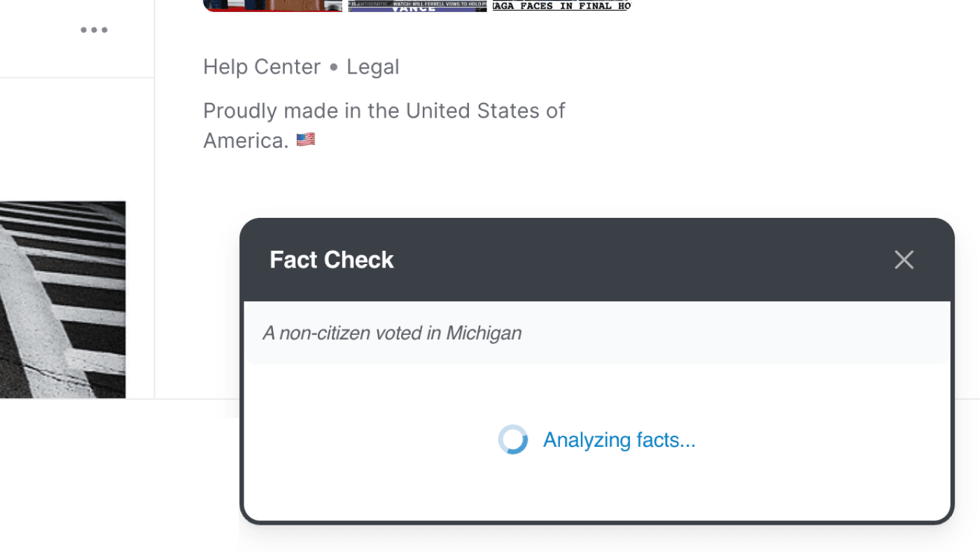Click the 'Proudly made in the United States' line

[384, 111]
